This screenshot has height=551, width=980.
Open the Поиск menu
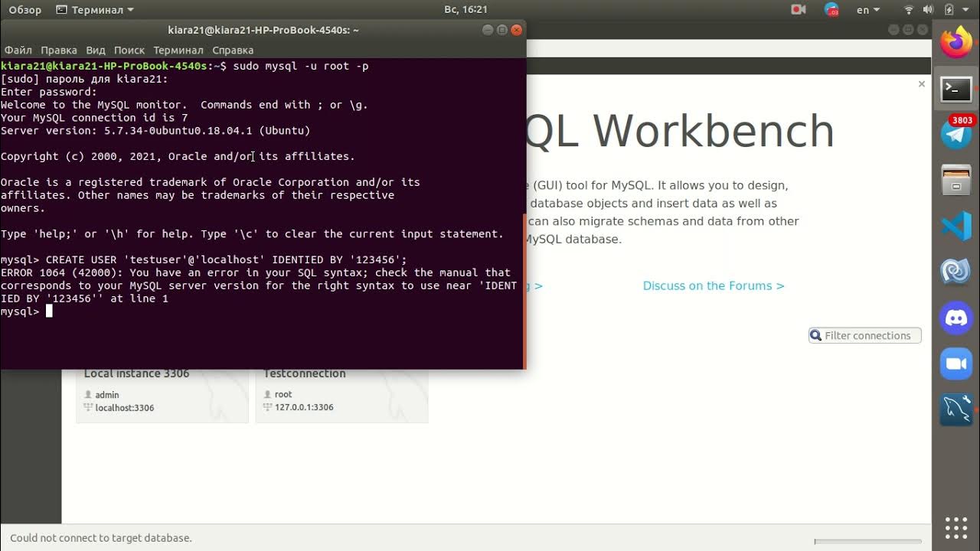click(x=129, y=50)
